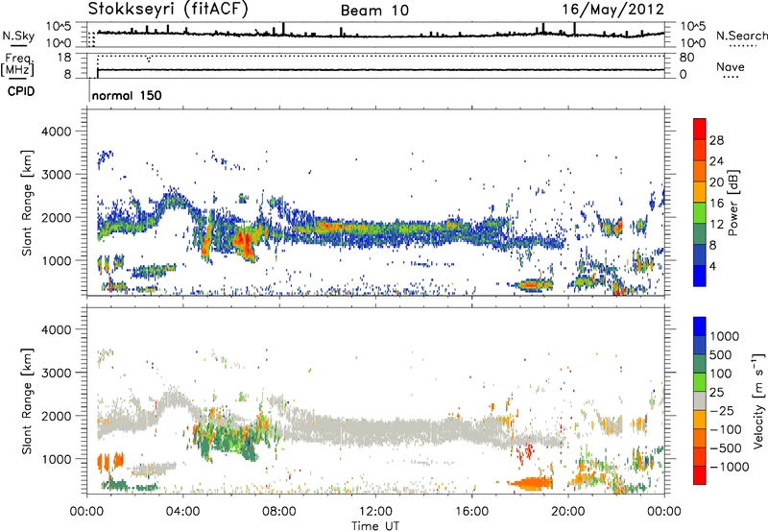This screenshot has height=532, width=768.
Task: Click the red top segment of power colorbar
Action: 700,129
